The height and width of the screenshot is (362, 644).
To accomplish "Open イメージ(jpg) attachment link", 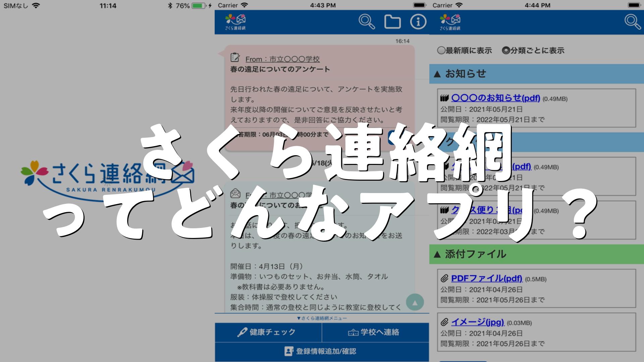I will point(478,322).
